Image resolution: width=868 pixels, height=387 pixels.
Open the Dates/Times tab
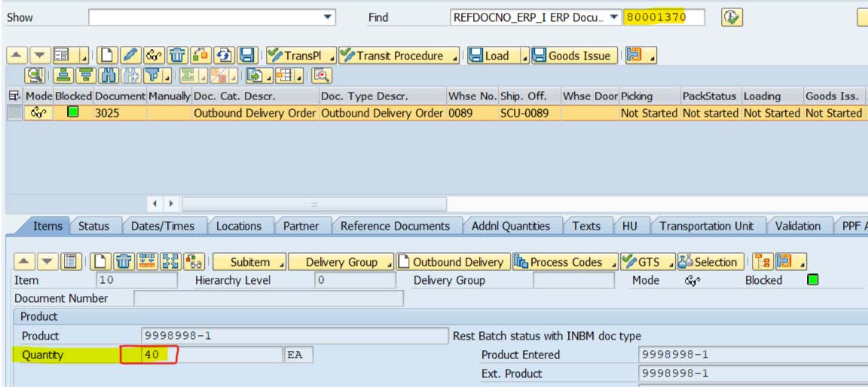[x=162, y=226]
